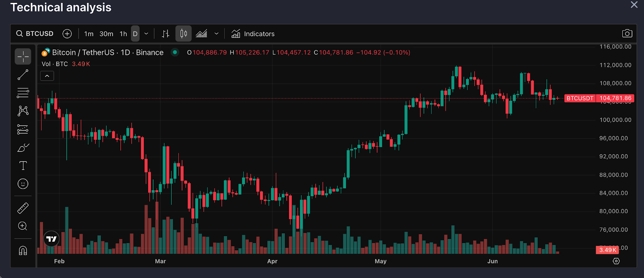The width and height of the screenshot is (644, 278).
Task: Click the Jun label on time axis
Action: [493, 261]
